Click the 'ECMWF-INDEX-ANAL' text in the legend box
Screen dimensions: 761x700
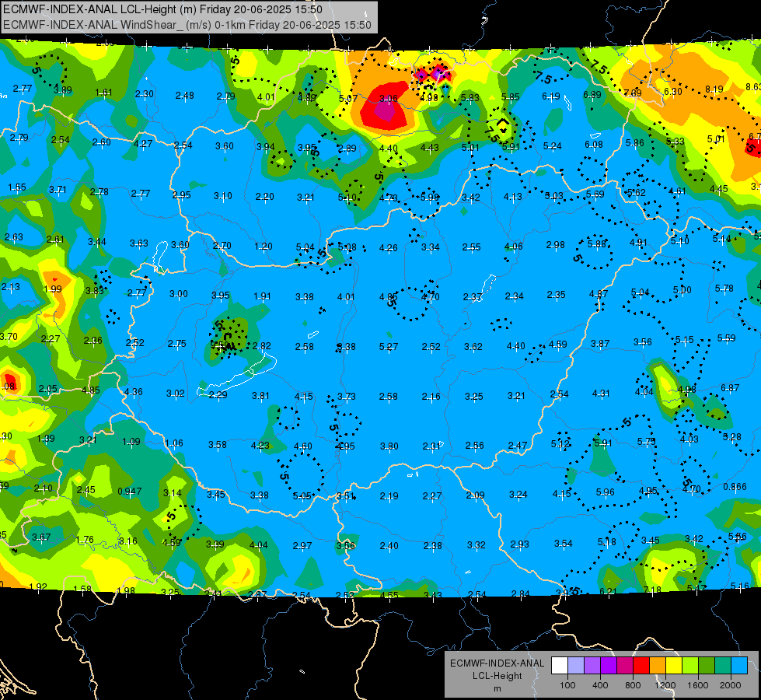click(x=497, y=663)
